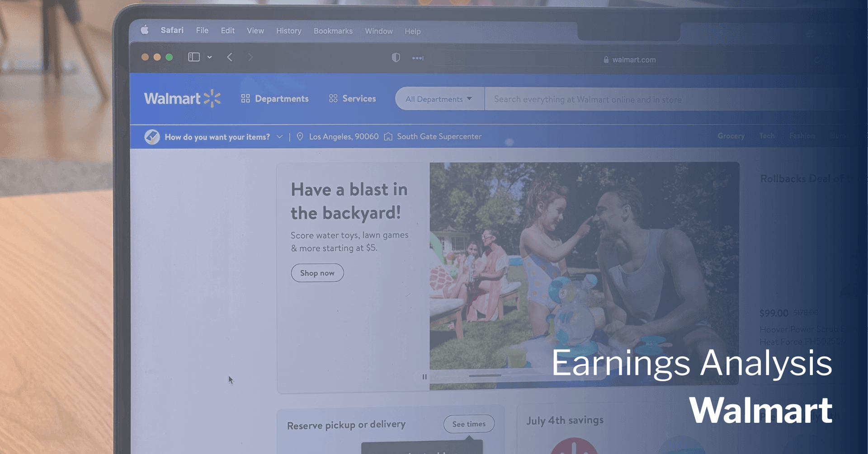This screenshot has width=868, height=454.
Task: Click the delivery options badge icon
Action: [x=152, y=137]
